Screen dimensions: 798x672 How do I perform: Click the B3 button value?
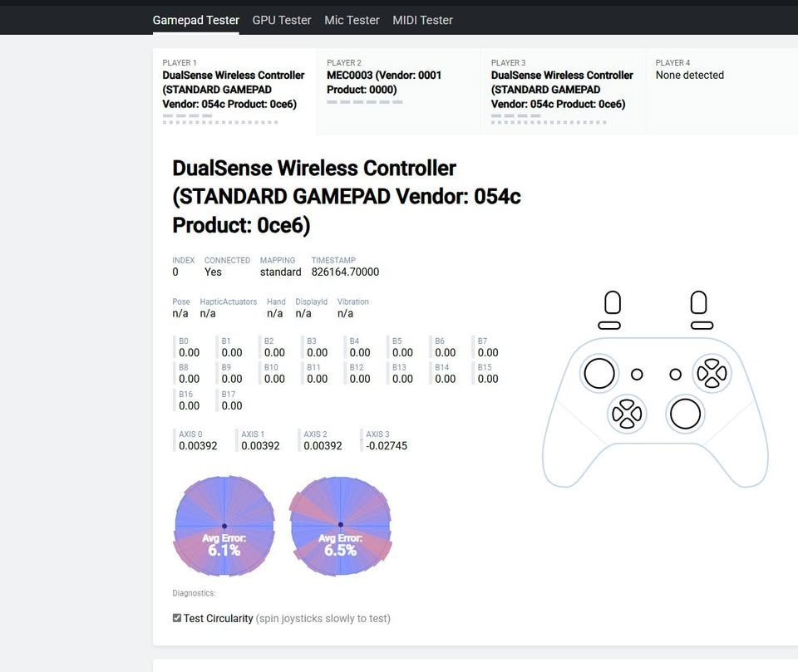[317, 352]
